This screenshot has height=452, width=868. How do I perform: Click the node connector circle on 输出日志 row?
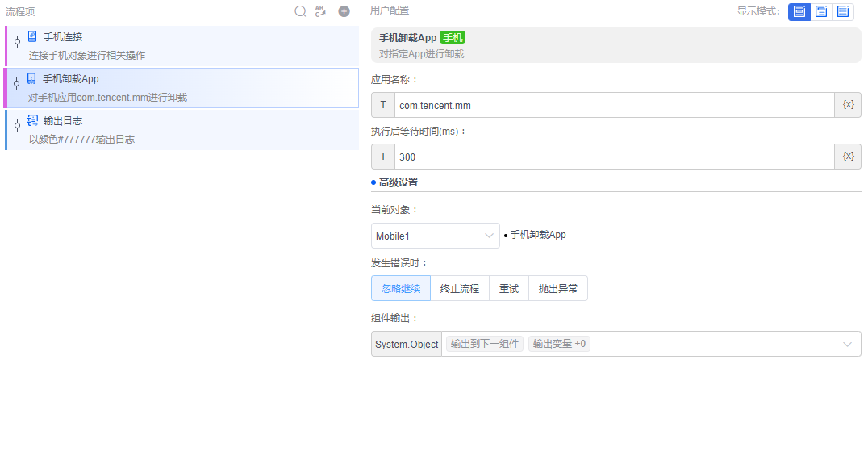click(x=17, y=125)
